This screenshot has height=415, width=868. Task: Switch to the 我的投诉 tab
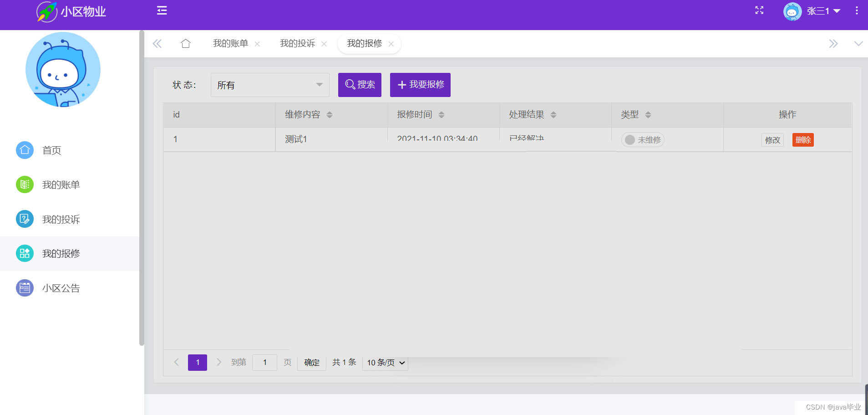click(298, 44)
